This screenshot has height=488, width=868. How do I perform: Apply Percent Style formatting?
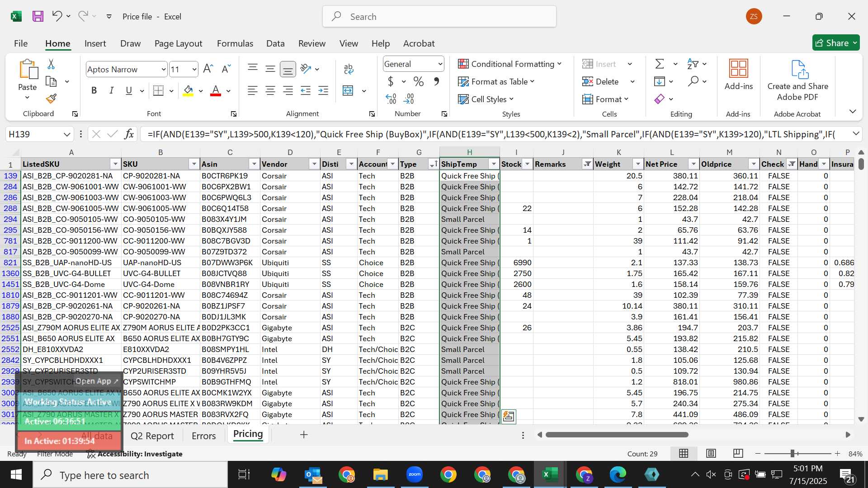point(419,82)
